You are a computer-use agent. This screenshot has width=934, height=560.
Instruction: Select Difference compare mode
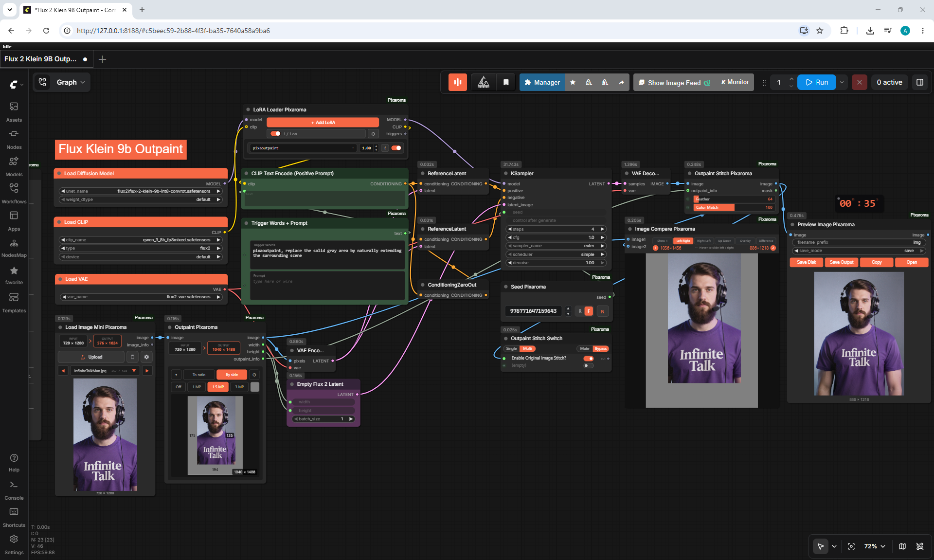766,241
